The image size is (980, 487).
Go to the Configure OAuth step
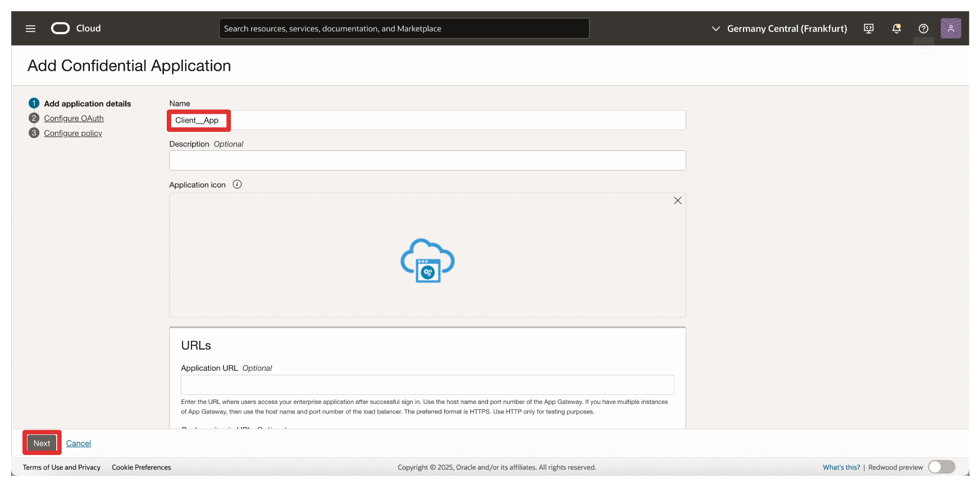[x=74, y=118]
